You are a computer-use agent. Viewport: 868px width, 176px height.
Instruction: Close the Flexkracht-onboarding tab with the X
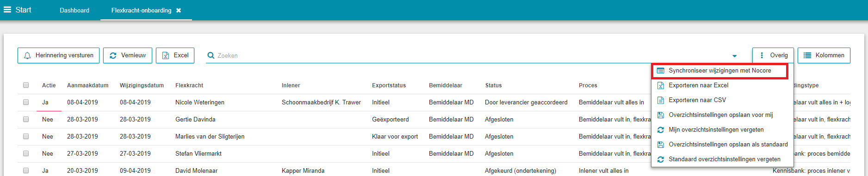tap(179, 10)
